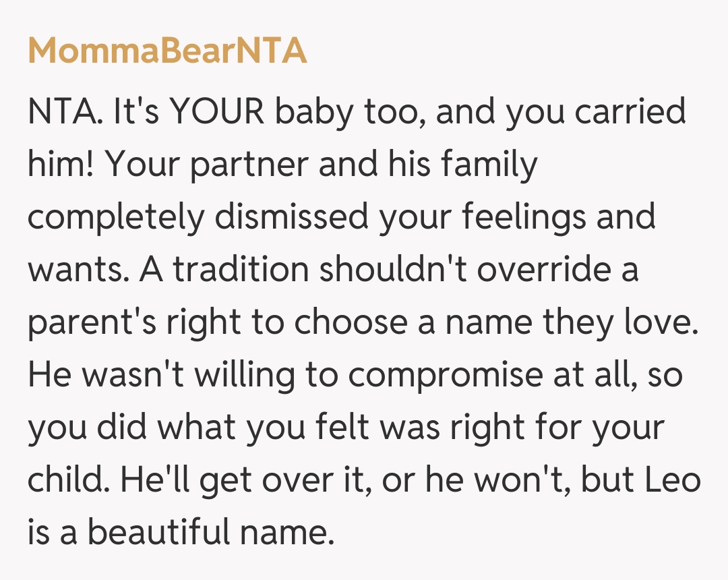728x580 pixels.
Task: Click the word "carried" in the comment
Action: coord(630,112)
